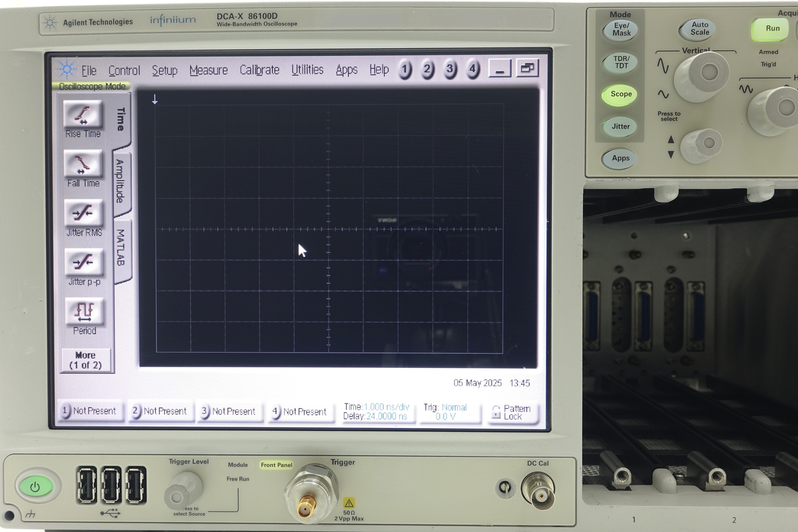Open the Trig Normal trigger settings

click(449, 412)
